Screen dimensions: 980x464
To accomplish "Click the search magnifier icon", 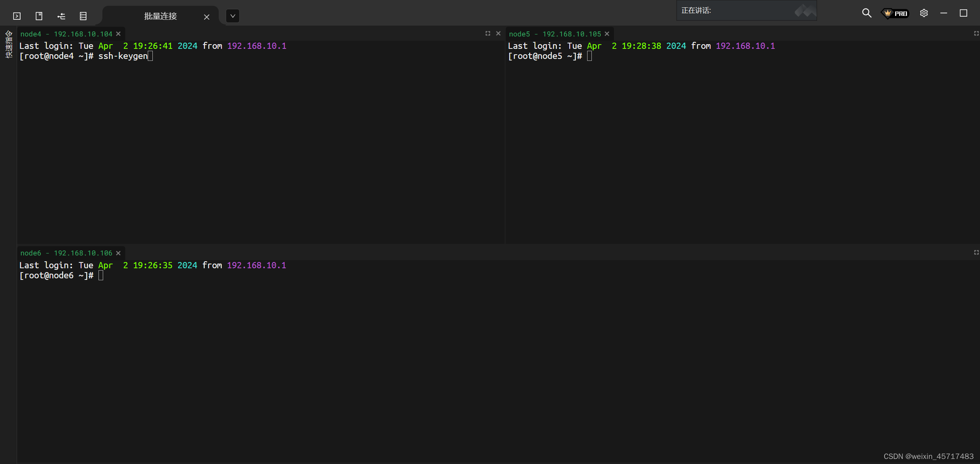I will pyautogui.click(x=866, y=13).
